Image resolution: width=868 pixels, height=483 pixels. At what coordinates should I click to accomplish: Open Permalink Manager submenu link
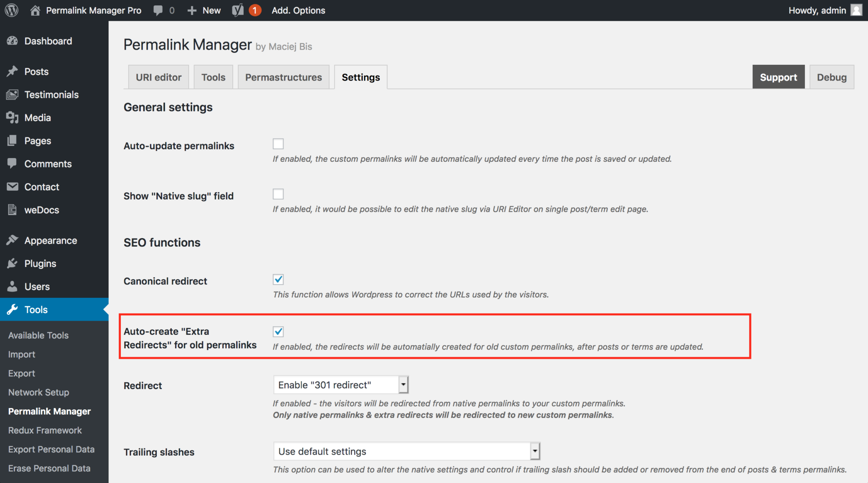click(50, 411)
